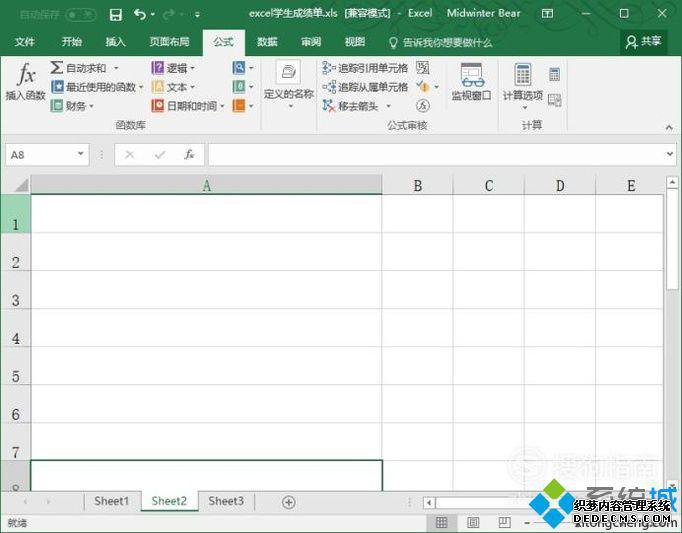Image resolution: width=682 pixels, height=533 pixels.
Task: Click Remove Arrows icon
Action: point(329,106)
